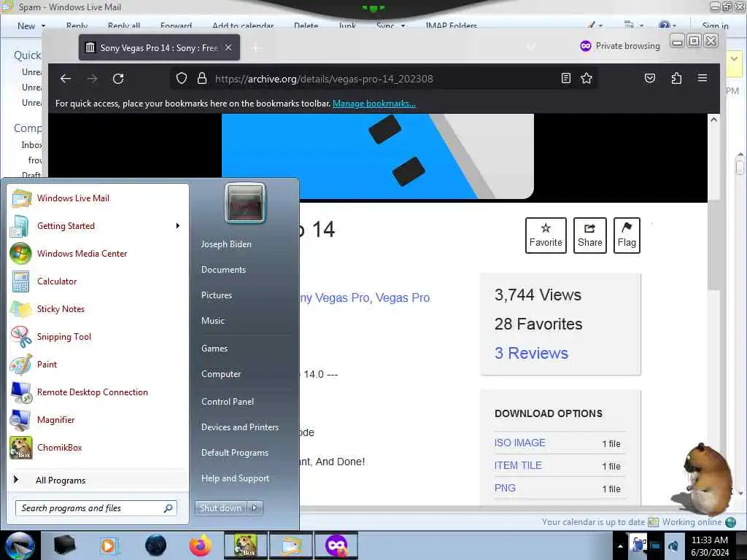
Task: Open Manage bookmarks link
Action: pyautogui.click(x=374, y=104)
